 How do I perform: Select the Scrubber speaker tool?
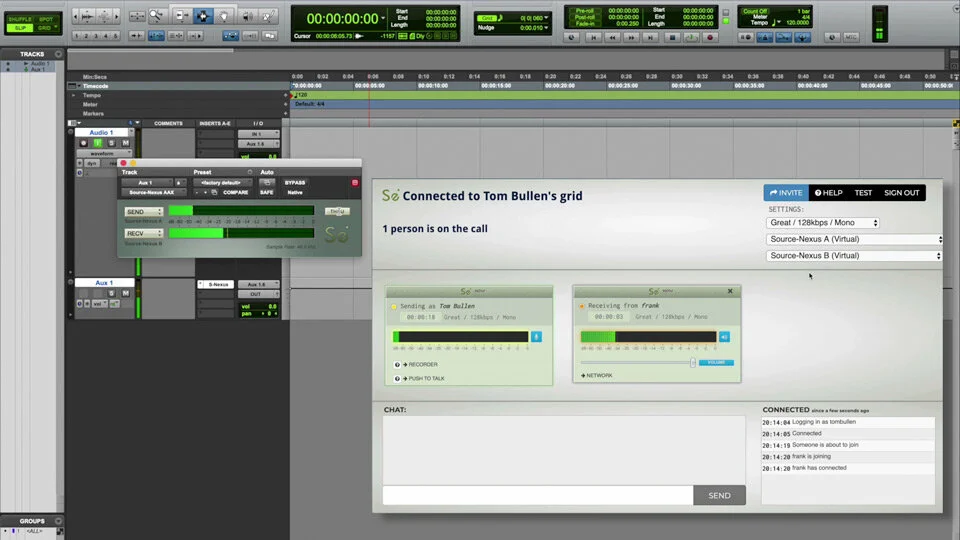pyautogui.click(x=247, y=16)
